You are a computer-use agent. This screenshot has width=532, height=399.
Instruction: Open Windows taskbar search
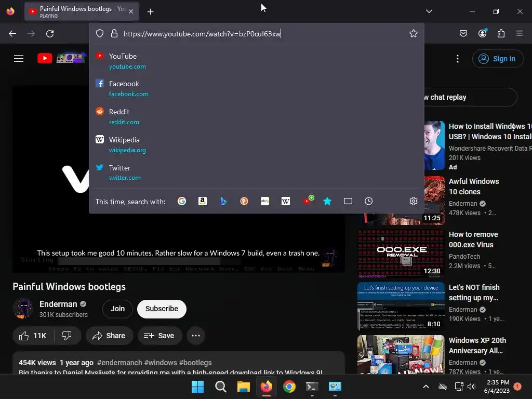click(220, 387)
